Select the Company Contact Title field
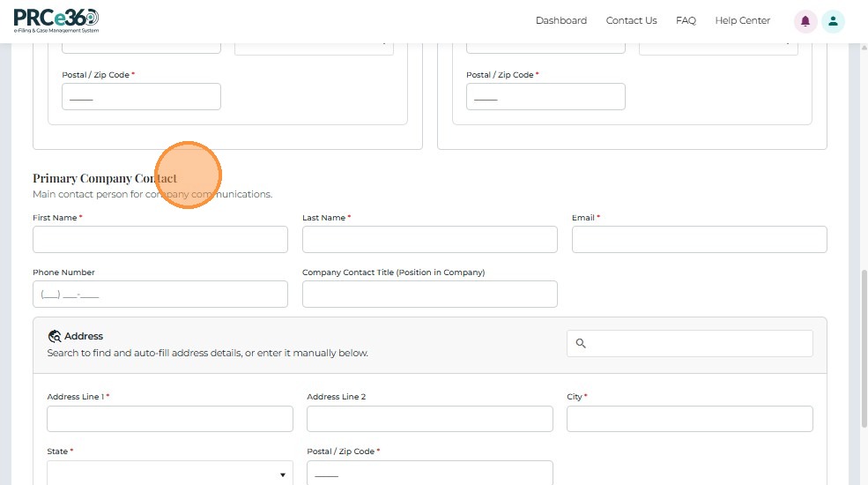The image size is (868, 485). click(x=429, y=294)
